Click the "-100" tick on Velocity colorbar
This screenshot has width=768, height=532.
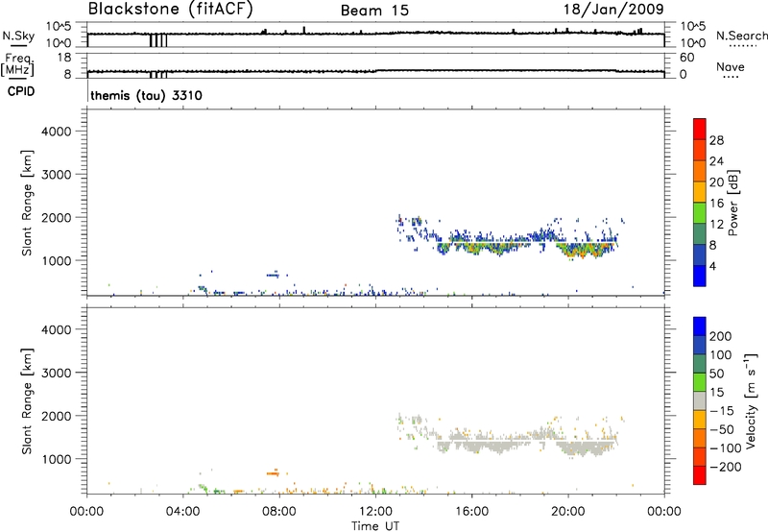pos(725,448)
